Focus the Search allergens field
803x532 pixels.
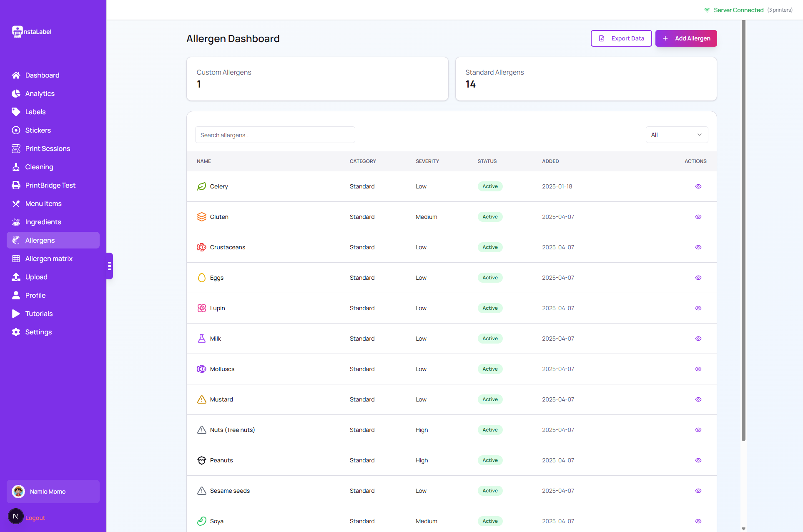point(275,135)
